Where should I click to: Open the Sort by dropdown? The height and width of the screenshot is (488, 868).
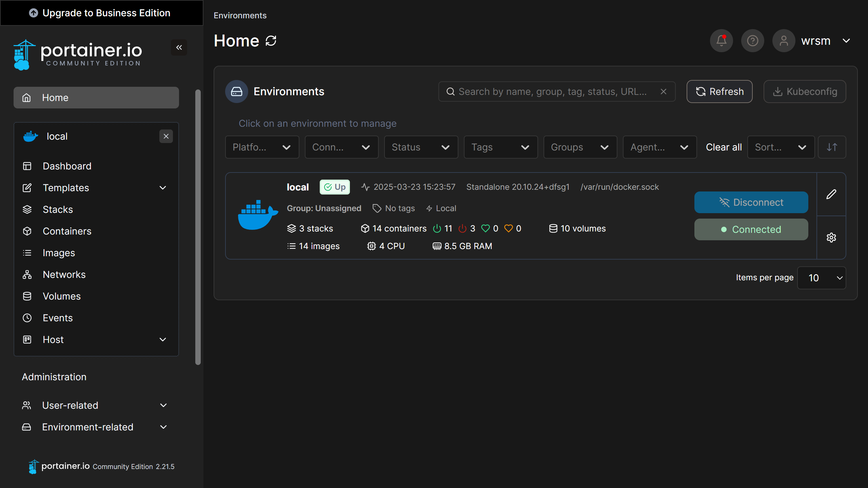(x=781, y=147)
